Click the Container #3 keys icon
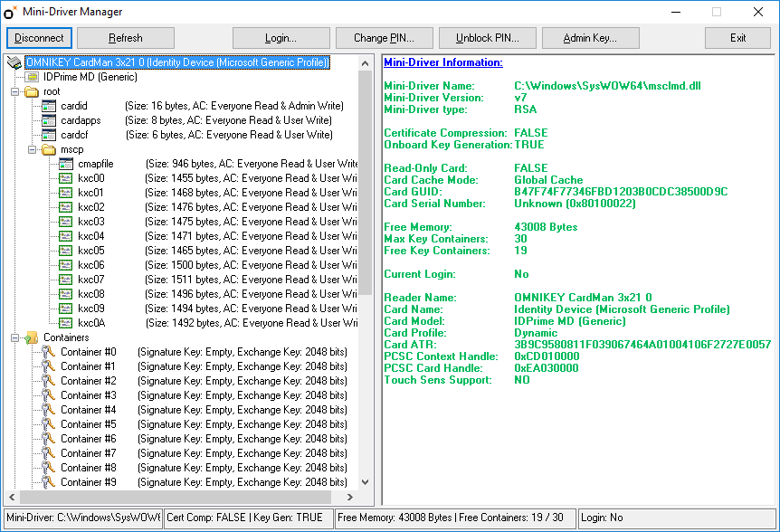The image size is (780, 532). 49,395
